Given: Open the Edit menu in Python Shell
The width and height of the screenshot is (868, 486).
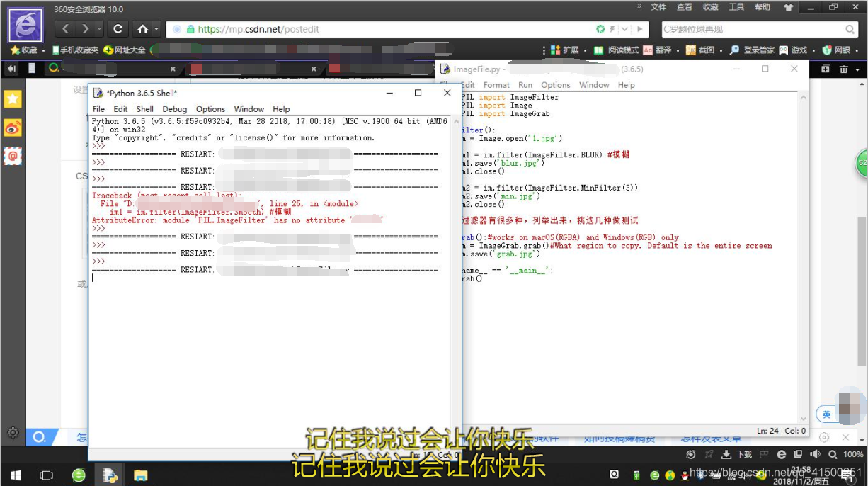Looking at the screenshot, I should coord(121,109).
